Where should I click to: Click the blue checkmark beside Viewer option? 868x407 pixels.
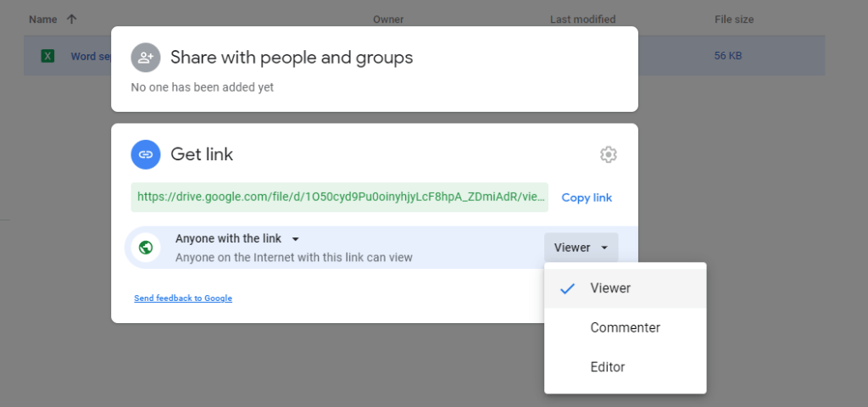pos(568,288)
